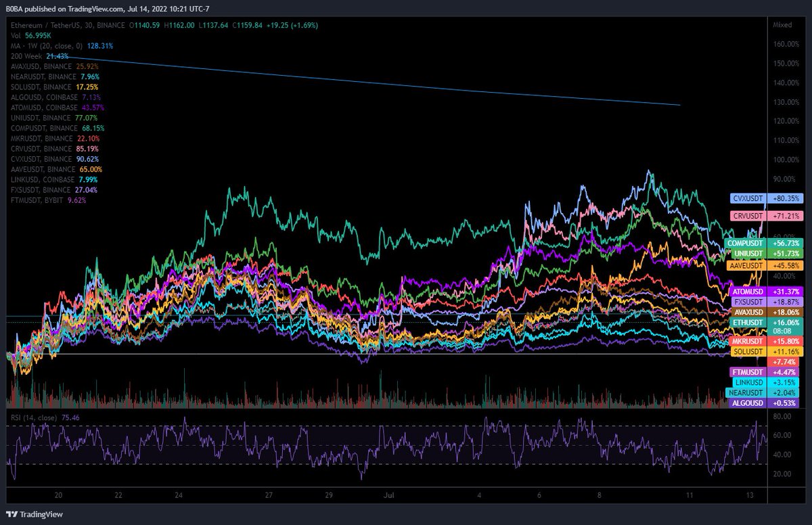Click 80.00 on the RSI axis
The height and width of the screenshot is (525, 812).
(x=782, y=417)
